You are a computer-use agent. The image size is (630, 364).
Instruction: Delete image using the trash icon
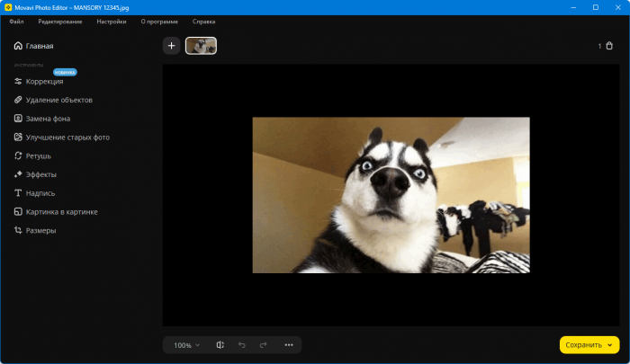(609, 46)
